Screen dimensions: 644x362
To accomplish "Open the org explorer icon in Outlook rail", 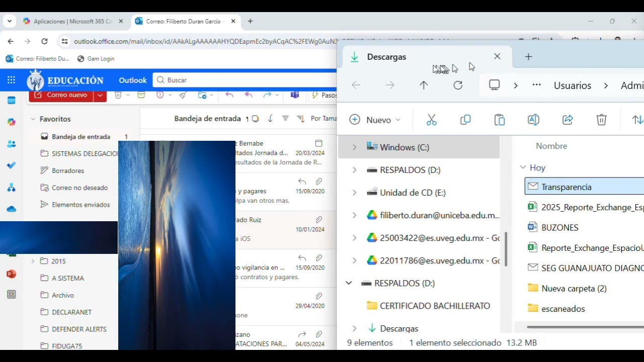I will pyautogui.click(x=11, y=188).
